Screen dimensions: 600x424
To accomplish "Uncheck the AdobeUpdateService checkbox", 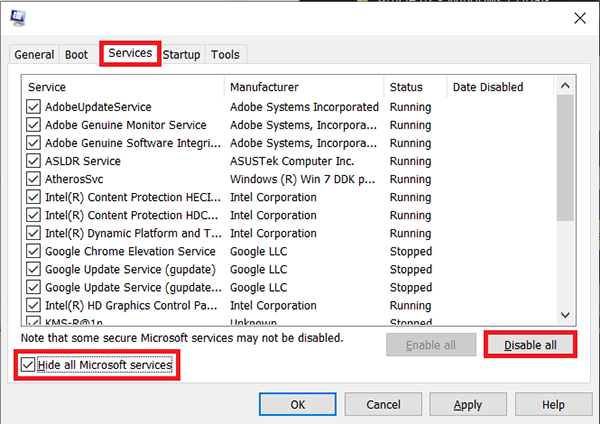I will pyautogui.click(x=33, y=107).
